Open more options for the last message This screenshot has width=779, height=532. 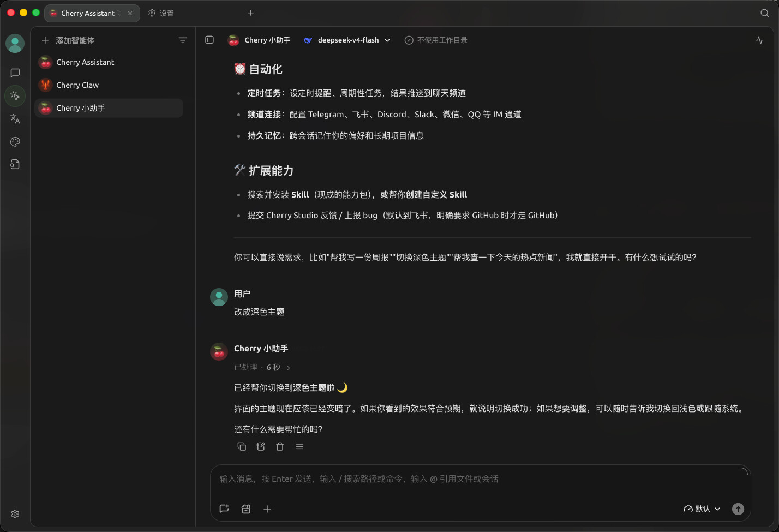pos(299,446)
